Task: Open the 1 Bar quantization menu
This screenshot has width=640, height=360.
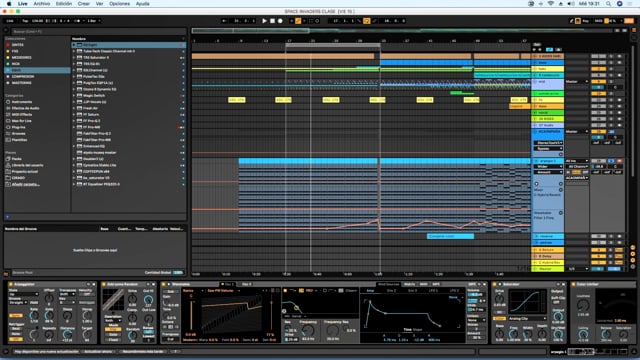Action: pos(94,21)
